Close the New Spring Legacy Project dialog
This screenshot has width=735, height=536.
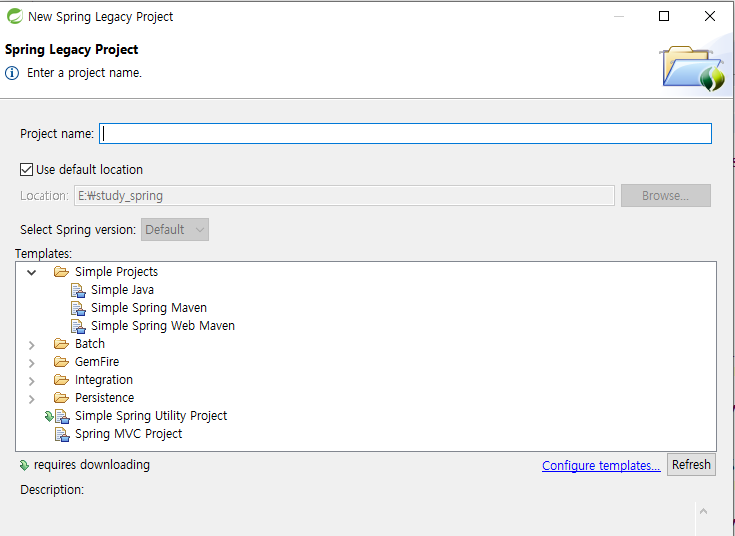710,16
